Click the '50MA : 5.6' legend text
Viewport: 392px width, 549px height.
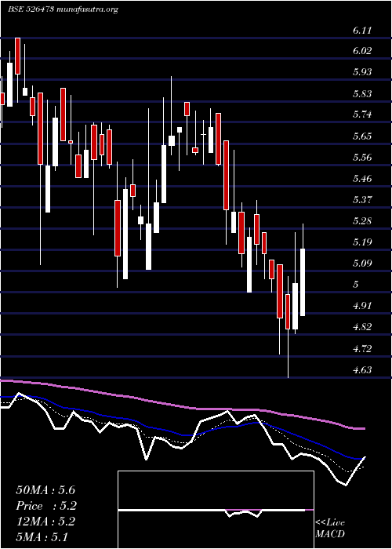[45, 490]
